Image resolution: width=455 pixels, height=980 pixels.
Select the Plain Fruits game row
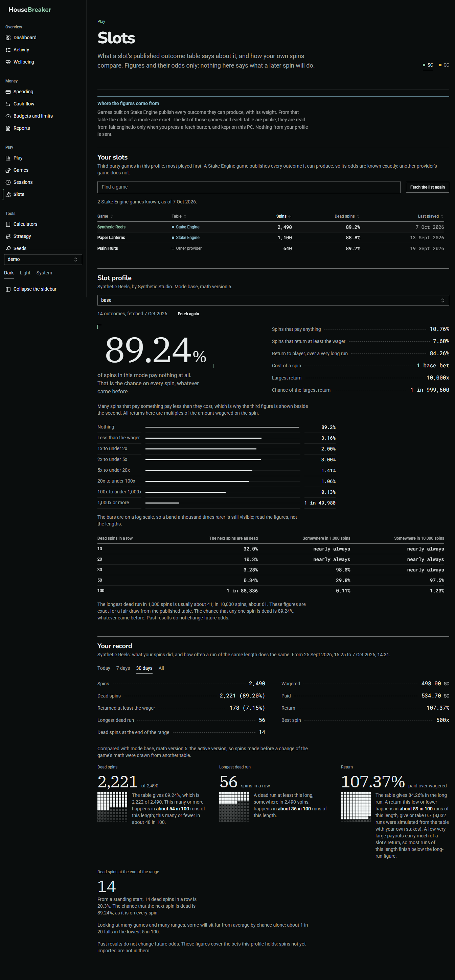coord(271,248)
